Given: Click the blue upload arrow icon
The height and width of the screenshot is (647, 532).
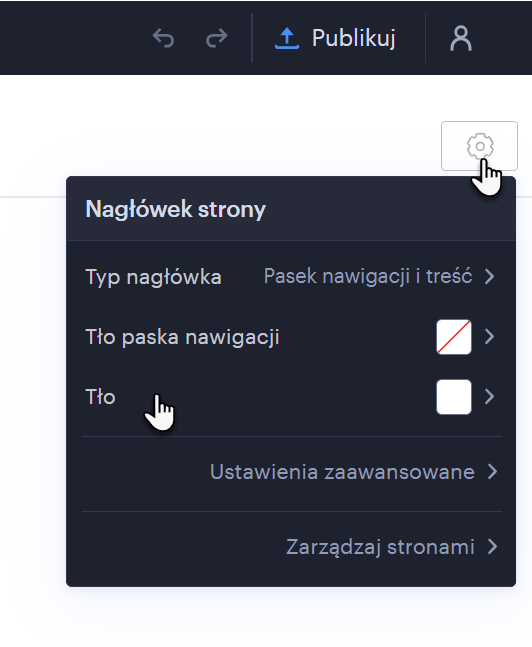Looking at the screenshot, I should point(287,38).
